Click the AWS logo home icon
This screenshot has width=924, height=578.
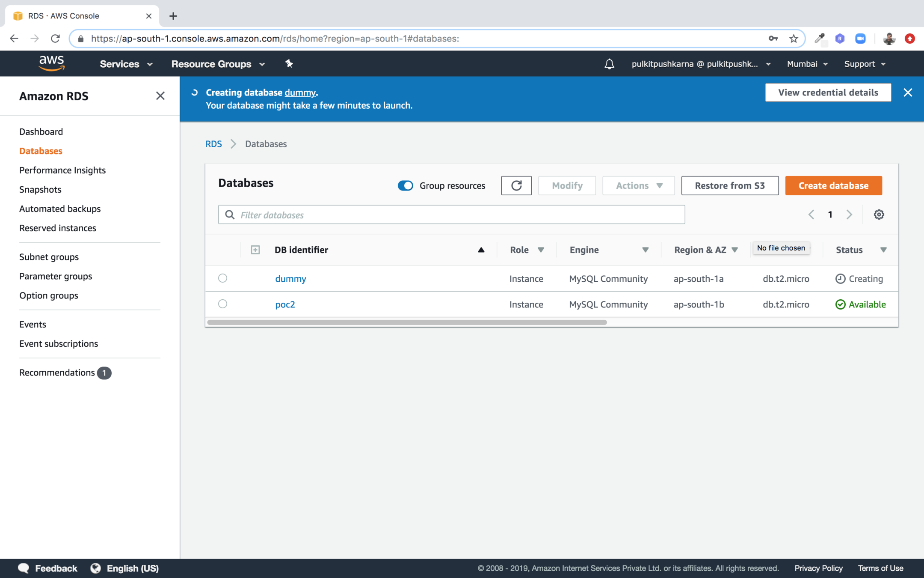coord(52,63)
